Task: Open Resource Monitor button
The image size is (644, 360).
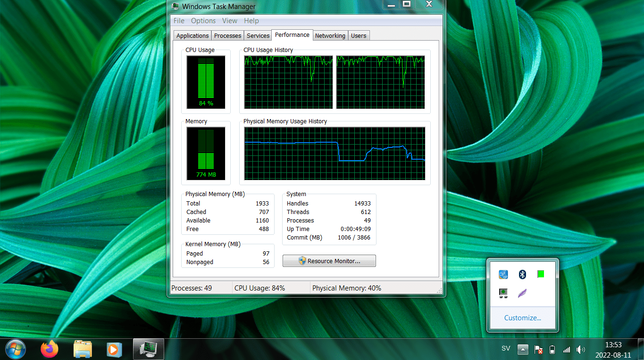Action: click(329, 261)
